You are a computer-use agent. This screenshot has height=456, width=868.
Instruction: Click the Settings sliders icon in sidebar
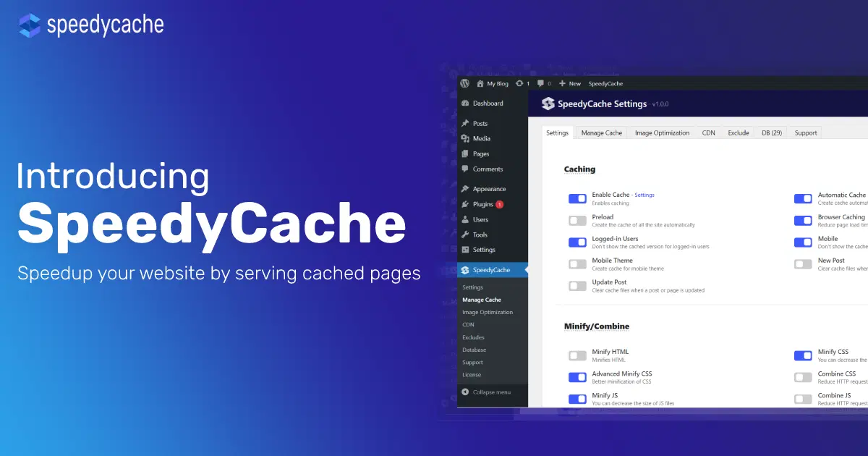pos(465,250)
